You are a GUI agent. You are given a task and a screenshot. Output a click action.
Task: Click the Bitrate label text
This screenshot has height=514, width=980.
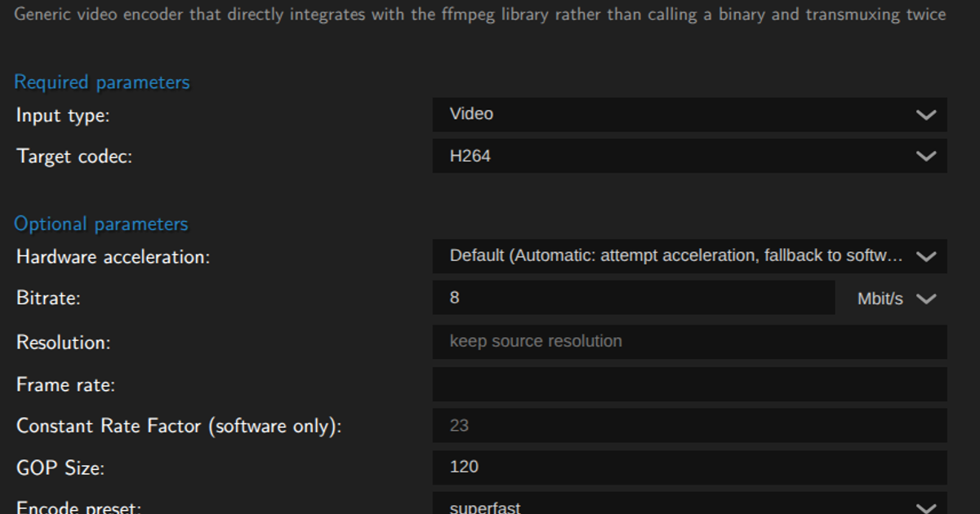(49, 299)
